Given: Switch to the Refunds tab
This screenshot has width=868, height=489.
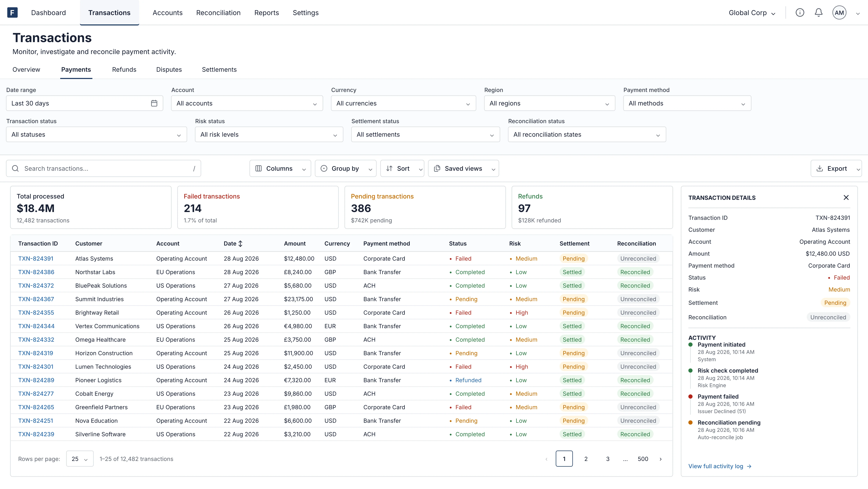Looking at the screenshot, I should 124,69.
